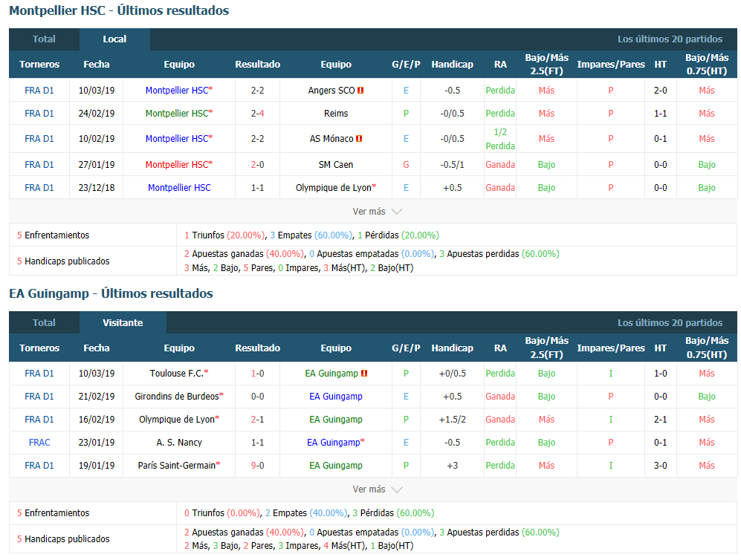Screen dimensions: 741x560
Task: Open EA Guingamp in the A. S. Nancy row
Action: tap(334, 443)
